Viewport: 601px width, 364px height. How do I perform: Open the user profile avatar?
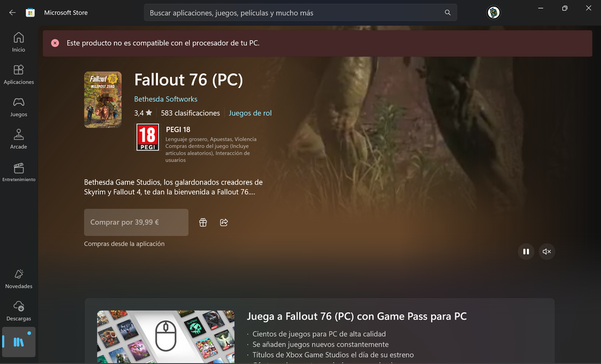click(x=494, y=13)
